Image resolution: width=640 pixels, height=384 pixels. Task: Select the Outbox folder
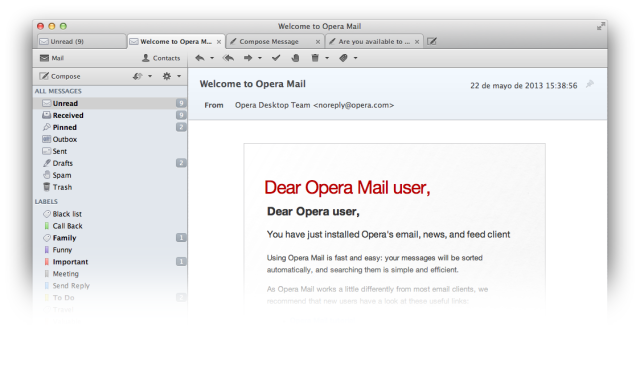(110, 139)
